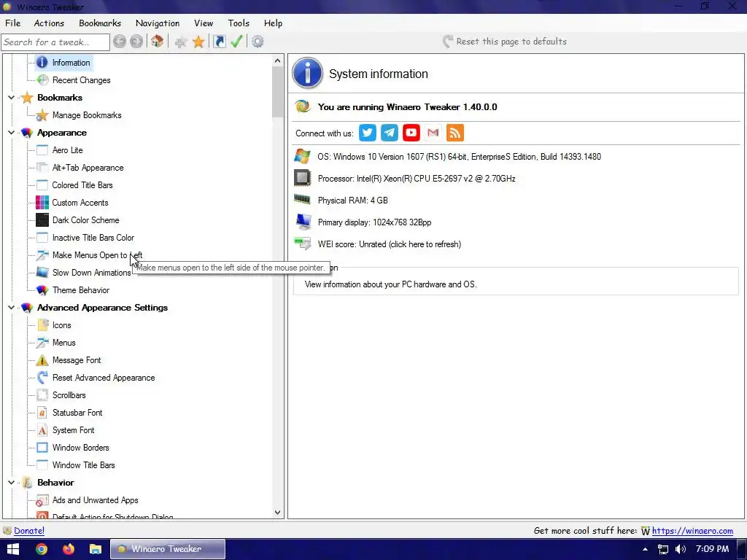747x560 pixels.
Task: Click the create shortcut arrow toolbar icon
Action: 219,42
